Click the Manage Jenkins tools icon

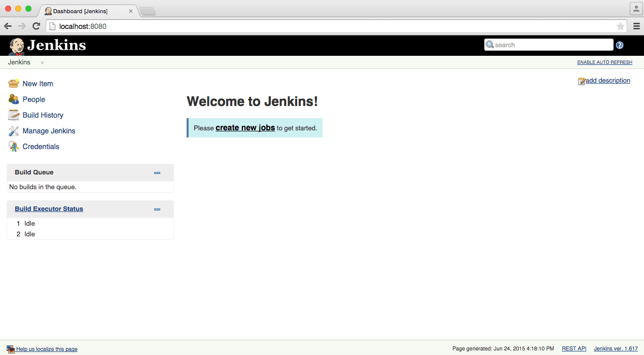coord(14,131)
